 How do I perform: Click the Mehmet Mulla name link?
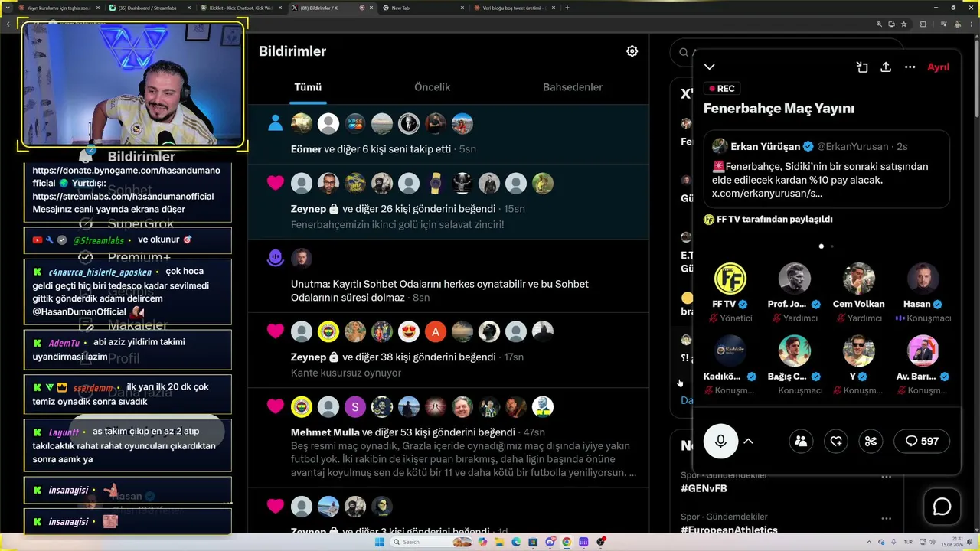point(325,432)
